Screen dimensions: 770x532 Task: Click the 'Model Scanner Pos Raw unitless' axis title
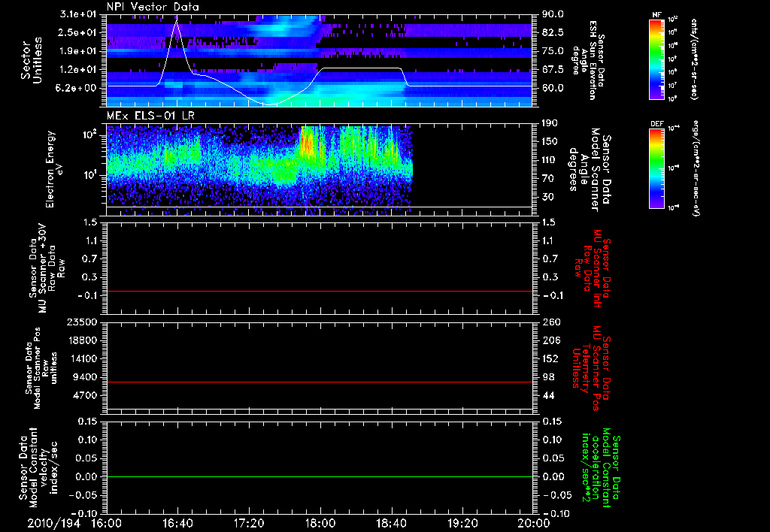point(42,368)
